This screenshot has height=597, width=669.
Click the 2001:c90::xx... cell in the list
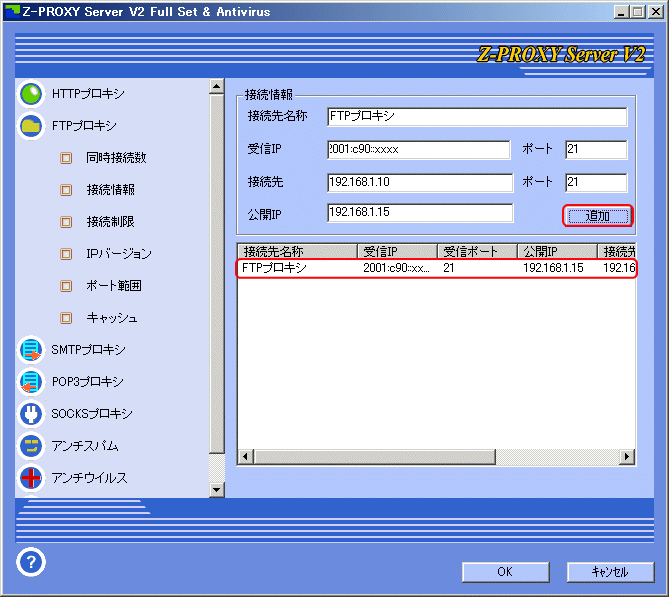(396, 268)
